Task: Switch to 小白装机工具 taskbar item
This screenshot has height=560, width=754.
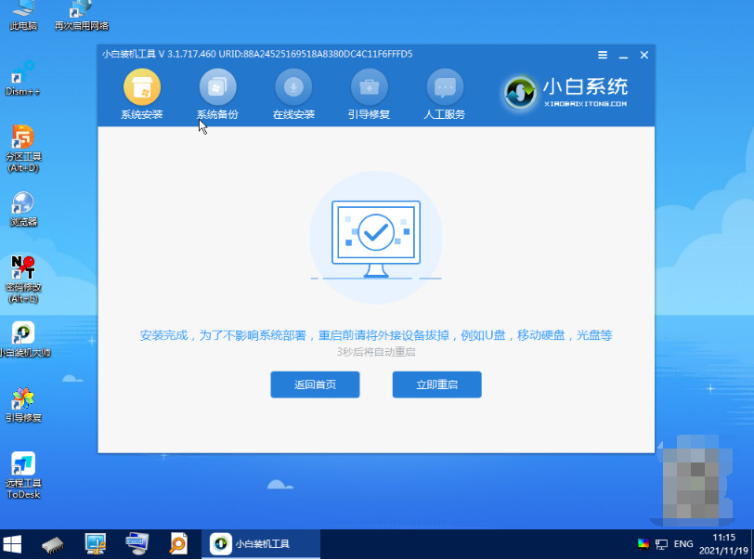Action: (x=261, y=544)
